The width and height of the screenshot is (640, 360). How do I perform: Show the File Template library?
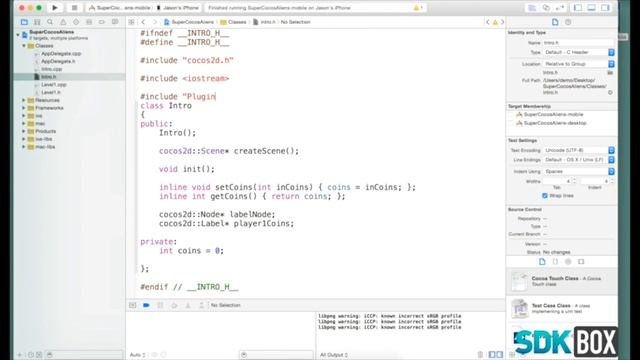point(542,262)
